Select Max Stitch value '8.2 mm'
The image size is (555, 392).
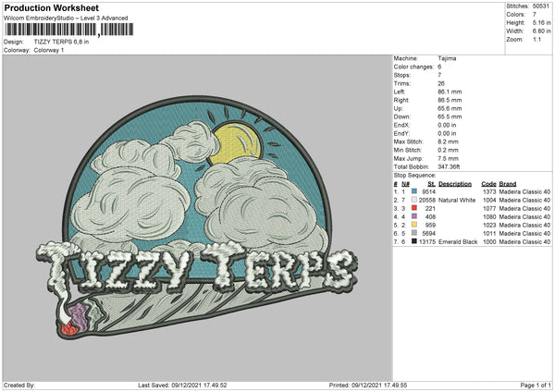tap(448, 141)
